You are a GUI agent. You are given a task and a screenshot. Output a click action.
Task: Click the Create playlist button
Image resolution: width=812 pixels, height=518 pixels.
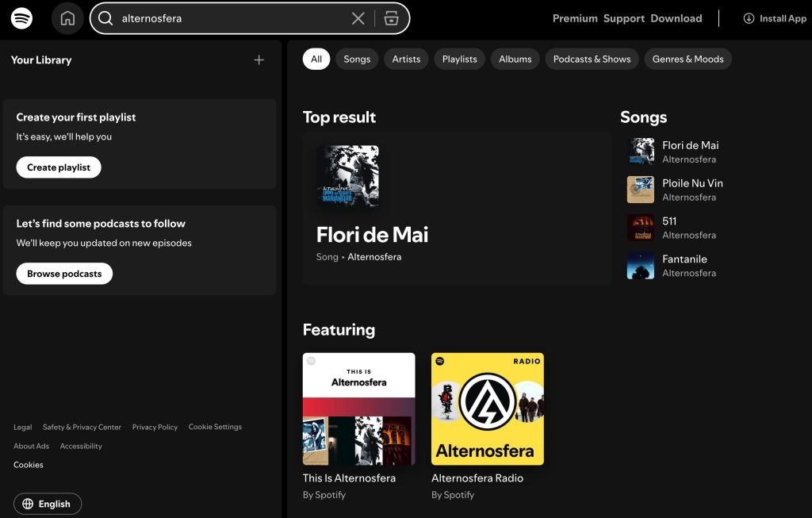tap(59, 167)
